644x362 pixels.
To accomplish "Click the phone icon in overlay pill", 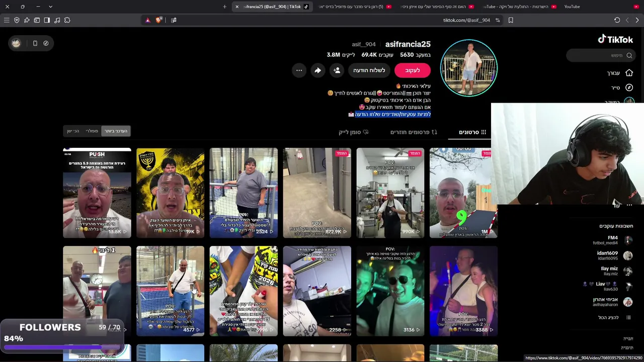I will tap(35, 43).
